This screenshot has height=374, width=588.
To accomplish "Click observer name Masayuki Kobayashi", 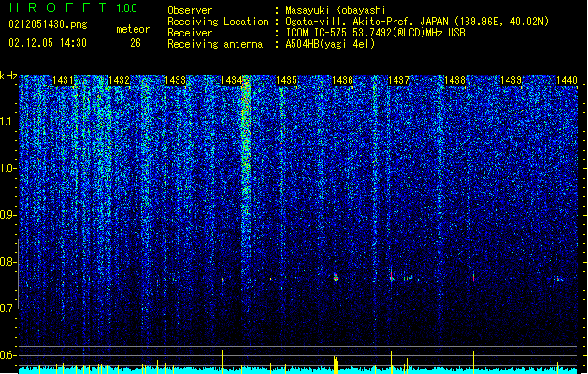I will click(335, 10).
